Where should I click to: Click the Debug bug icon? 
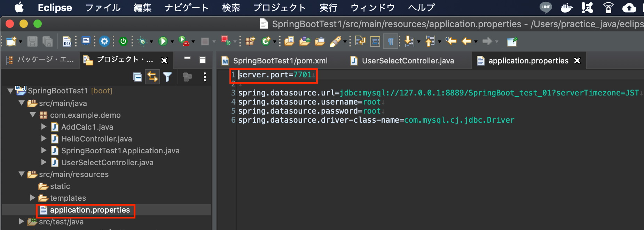(x=142, y=41)
